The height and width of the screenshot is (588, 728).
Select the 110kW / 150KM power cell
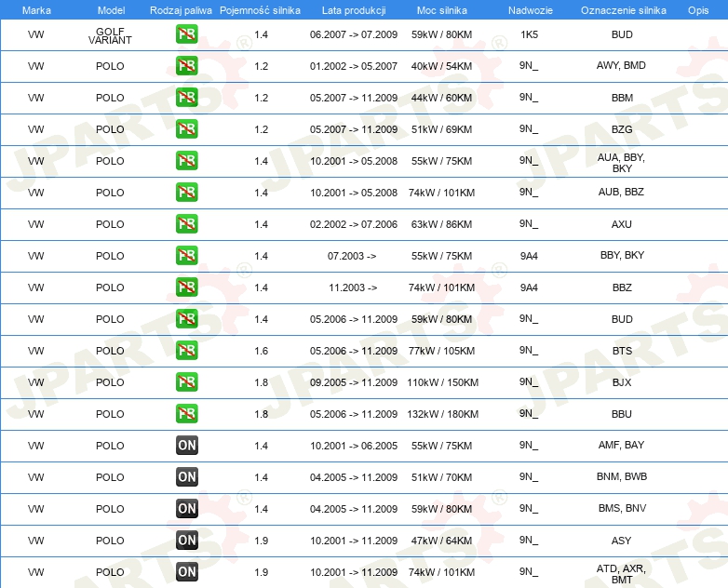pyautogui.click(x=443, y=382)
